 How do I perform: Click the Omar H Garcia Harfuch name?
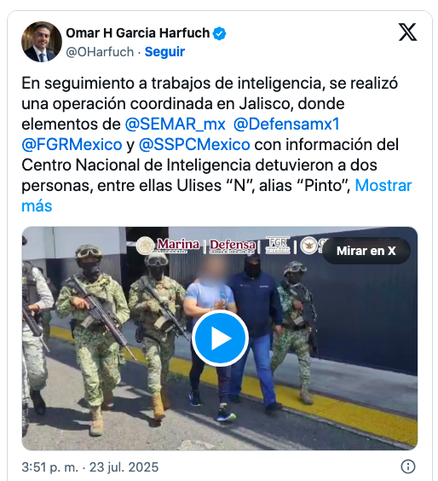pyautogui.click(x=138, y=33)
